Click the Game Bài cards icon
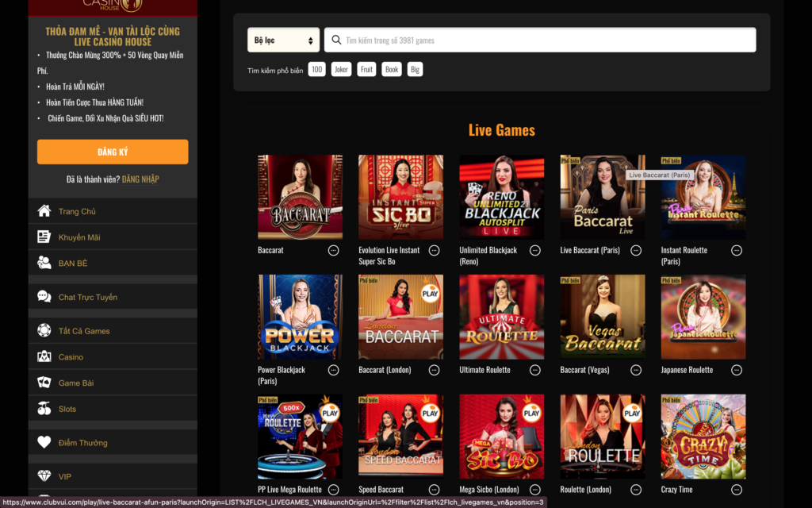Screen dimensions: 812x508 point(44,383)
